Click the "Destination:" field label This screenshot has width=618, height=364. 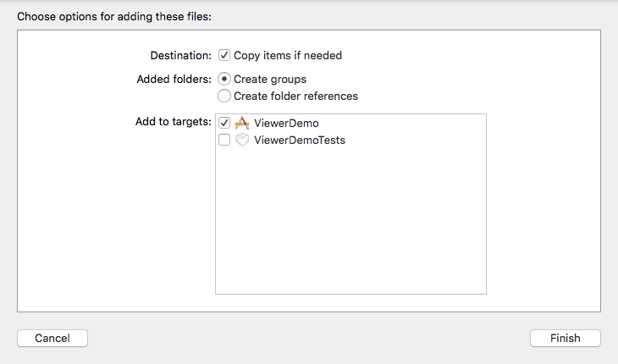pos(180,56)
